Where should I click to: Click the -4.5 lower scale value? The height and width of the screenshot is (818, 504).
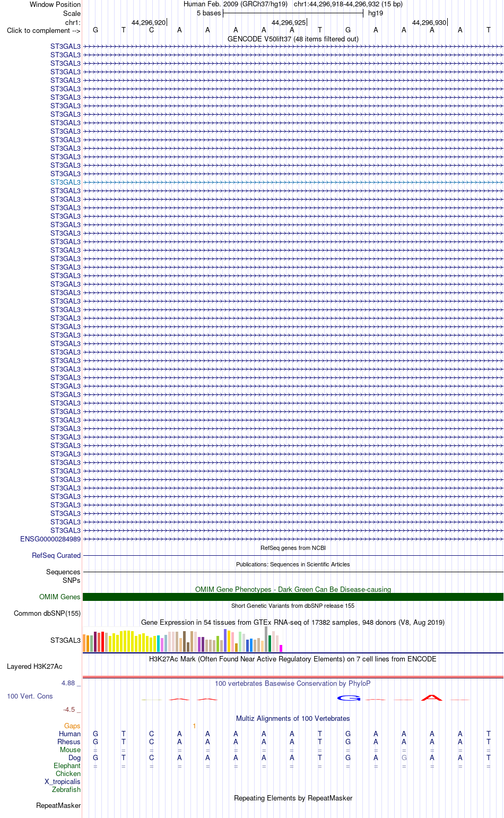pyautogui.click(x=69, y=709)
